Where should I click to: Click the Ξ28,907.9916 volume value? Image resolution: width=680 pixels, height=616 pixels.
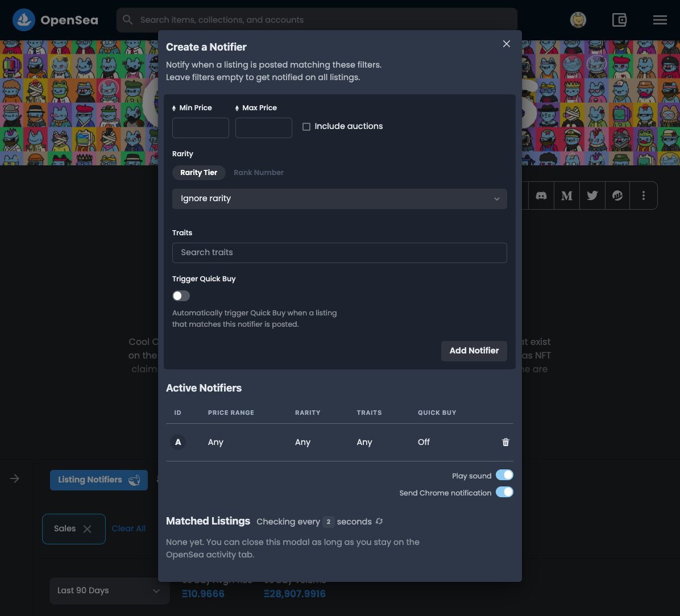coord(295,594)
